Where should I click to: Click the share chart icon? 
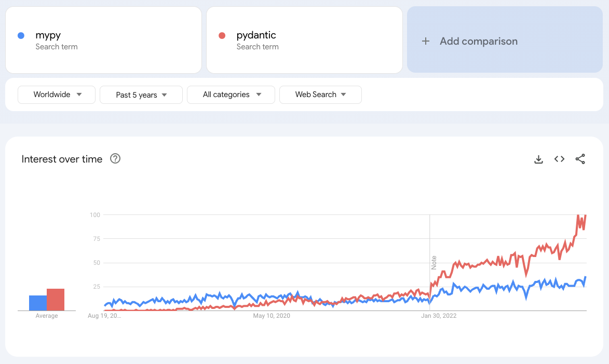(580, 159)
